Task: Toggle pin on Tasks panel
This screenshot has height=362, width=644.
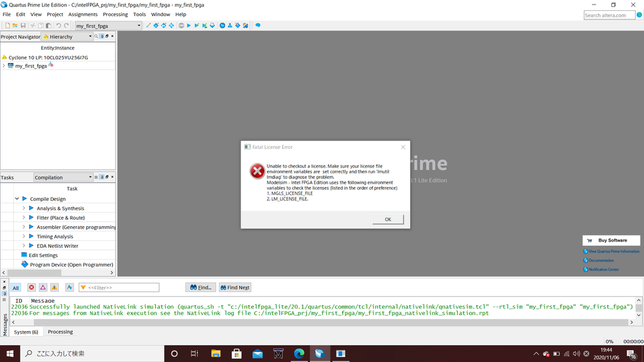Action: click(102, 177)
